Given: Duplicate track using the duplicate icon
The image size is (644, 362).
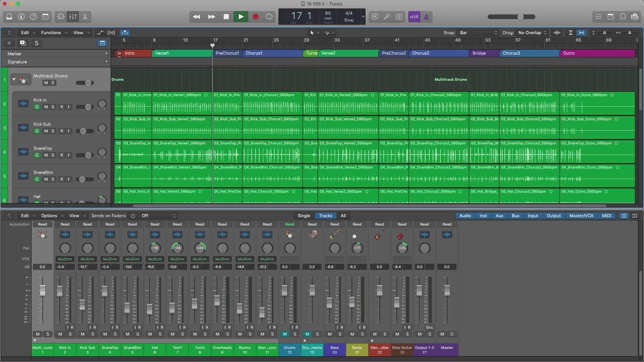Looking at the screenshot, I should click(x=23, y=43).
